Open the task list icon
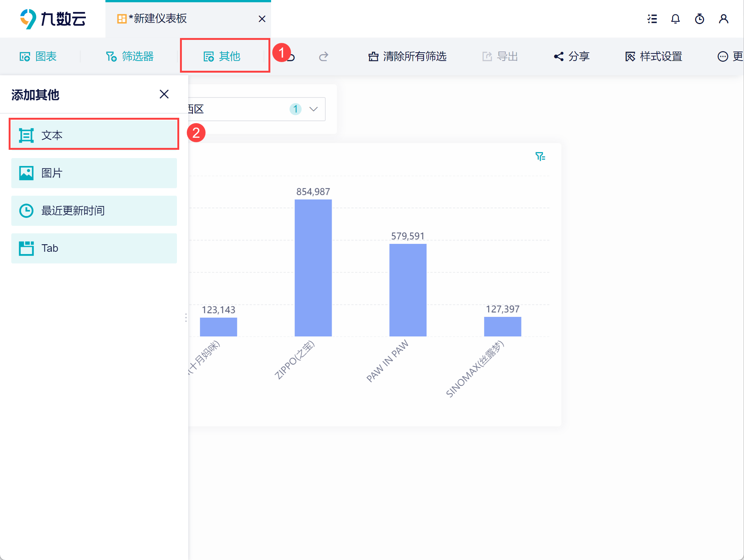The image size is (744, 560). click(652, 19)
